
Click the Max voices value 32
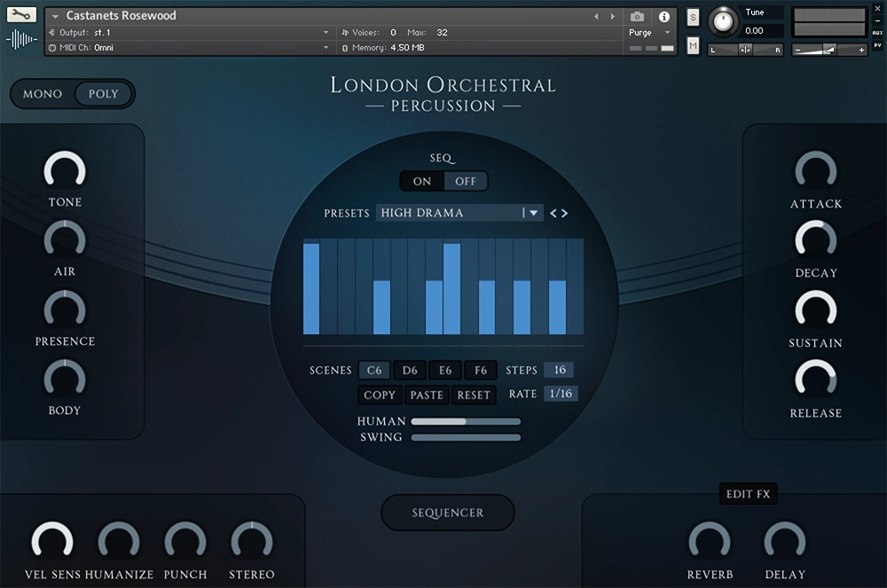click(442, 33)
